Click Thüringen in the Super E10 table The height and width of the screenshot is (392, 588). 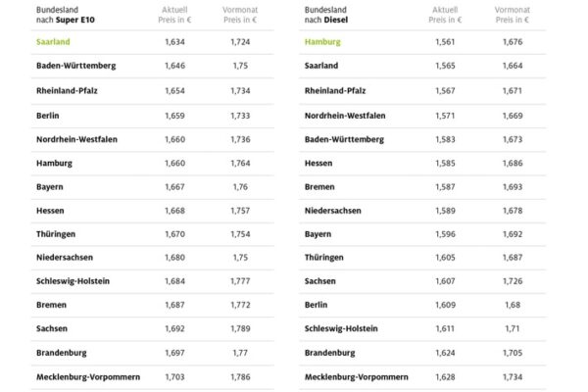[x=55, y=233]
